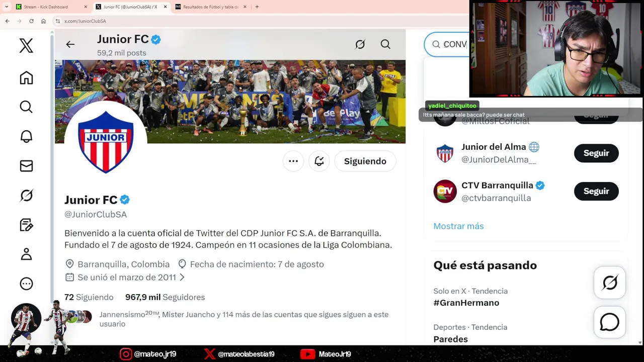The width and height of the screenshot is (644, 362).
Task: Follow Junior del Alma with Seguir
Action: [x=596, y=153]
